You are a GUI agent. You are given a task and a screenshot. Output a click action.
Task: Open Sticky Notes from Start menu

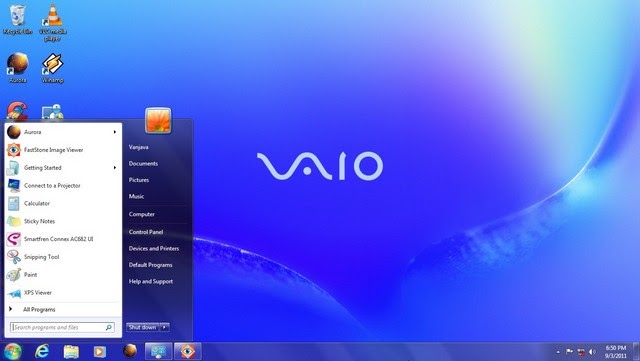(63, 221)
